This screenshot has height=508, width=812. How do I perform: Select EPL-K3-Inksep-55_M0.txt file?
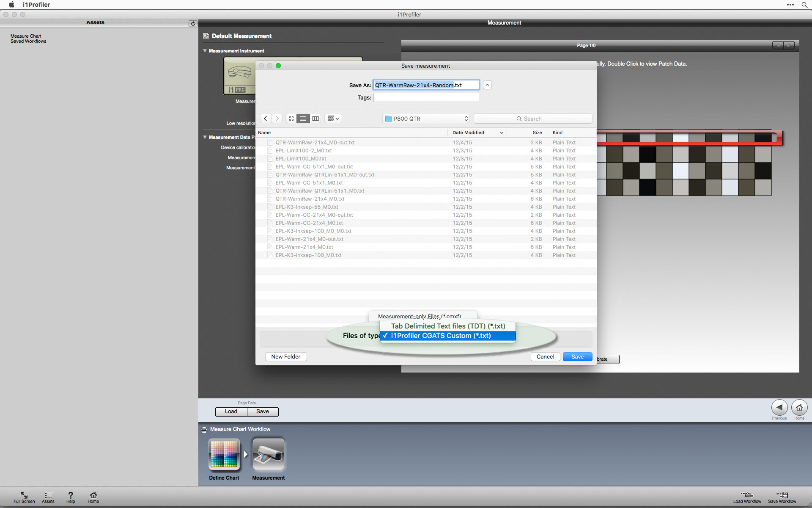(426, 207)
